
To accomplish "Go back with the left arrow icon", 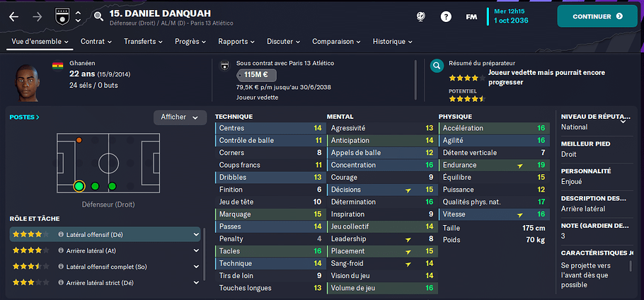I will 14,17.
